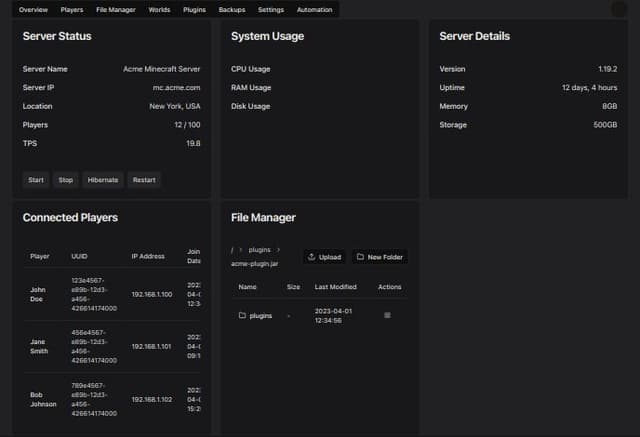Click the upload arrow icon
The height and width of the screenshot is (437, 640).
point(311,257)
